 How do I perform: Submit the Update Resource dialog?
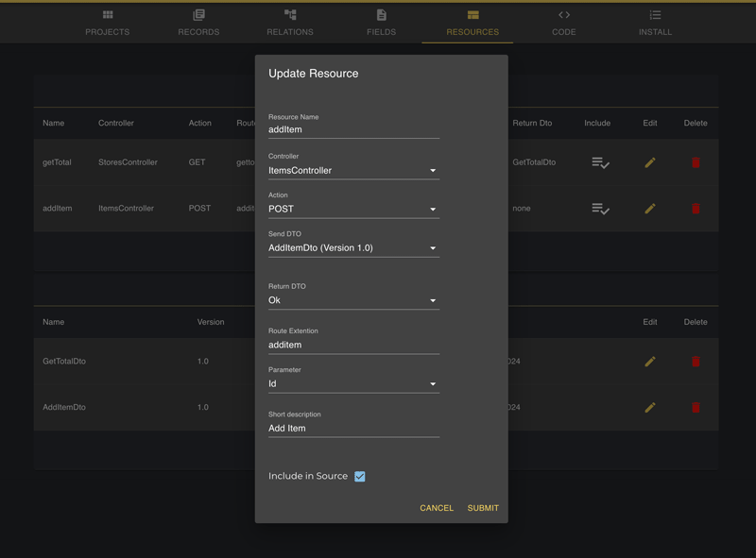pos(483,508)
